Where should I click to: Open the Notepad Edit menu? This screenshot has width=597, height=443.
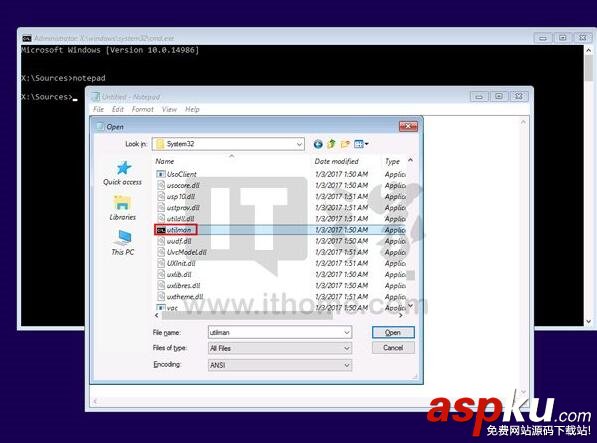coord(118,109)
